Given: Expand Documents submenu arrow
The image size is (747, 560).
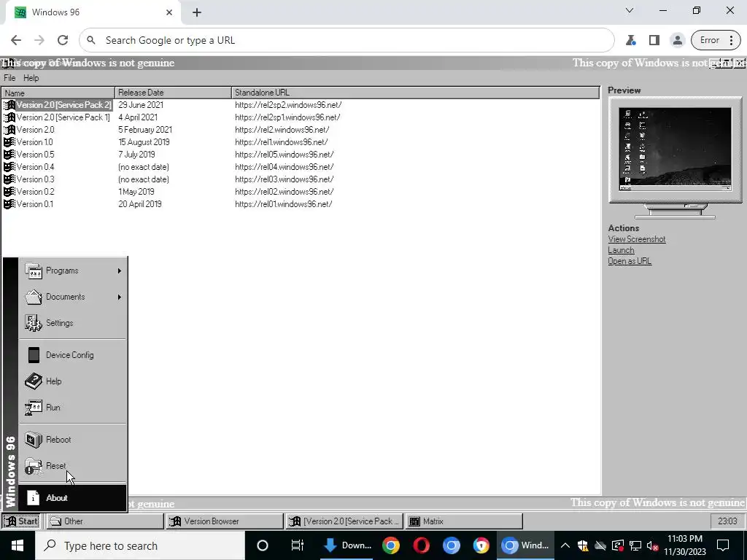Looking at the screenshot, I should click(x=119, y=297).
